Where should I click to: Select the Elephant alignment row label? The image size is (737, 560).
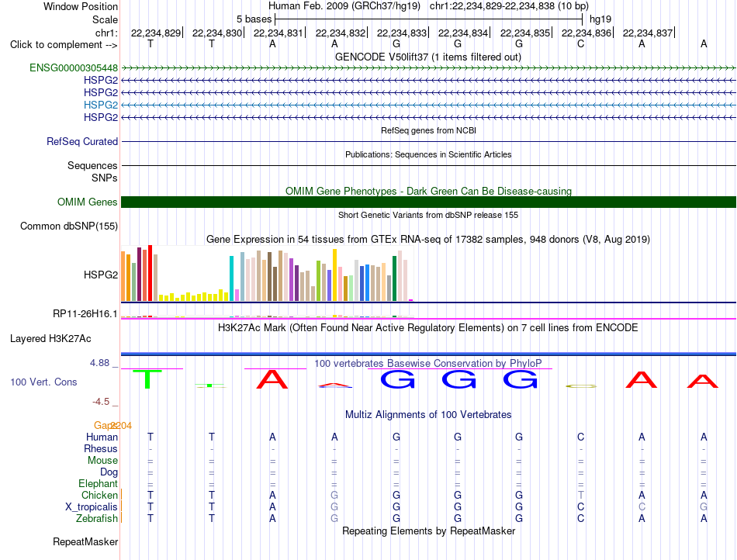tap(99, 484)
